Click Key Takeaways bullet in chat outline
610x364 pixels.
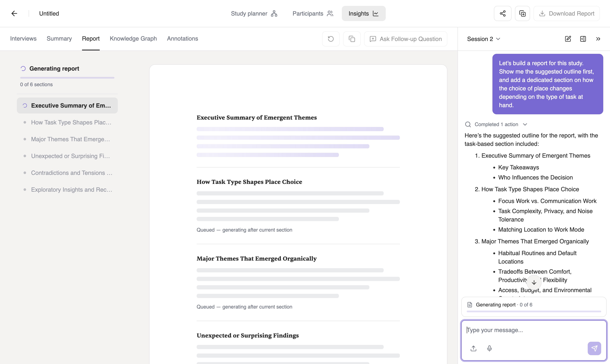[518, 167]
